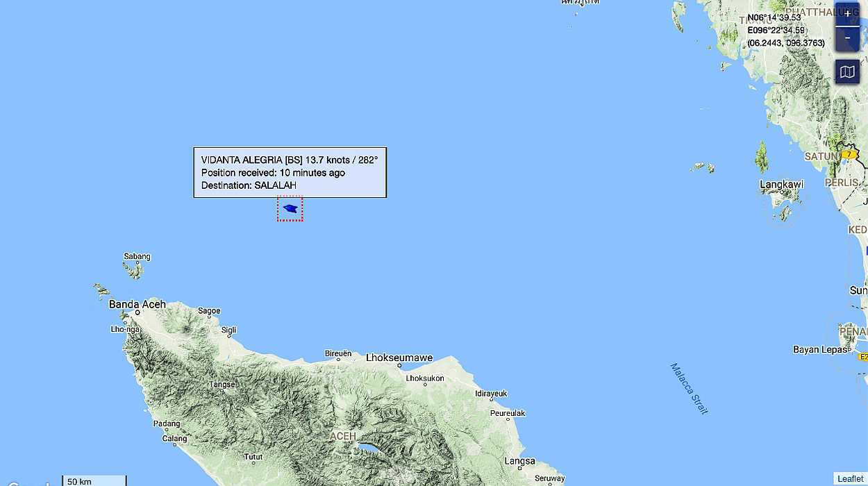This screenshot has height=486, width=868.
Task: Zoom out with the minus button
Action: (847, 39)
